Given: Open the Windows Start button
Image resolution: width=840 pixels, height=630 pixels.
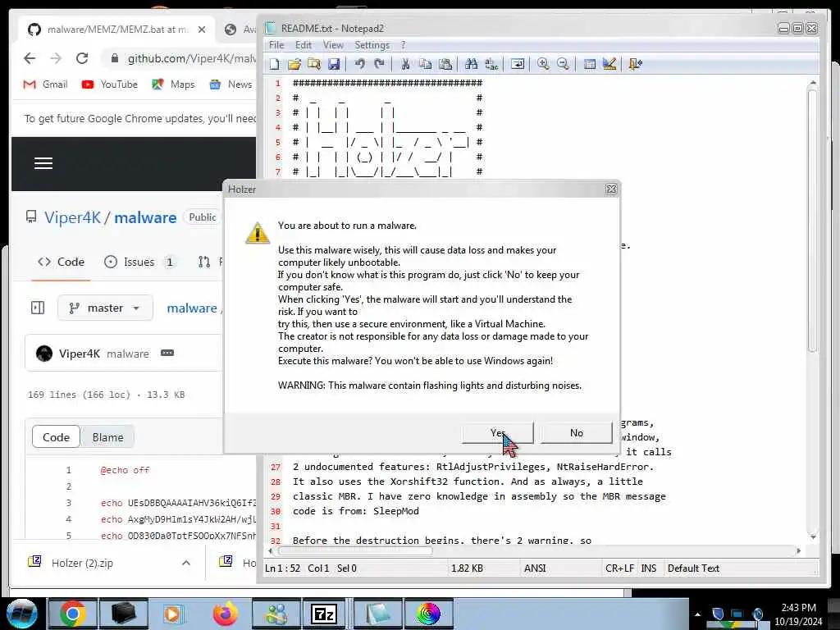Looking at the screenshot, I should coord(21,614).
